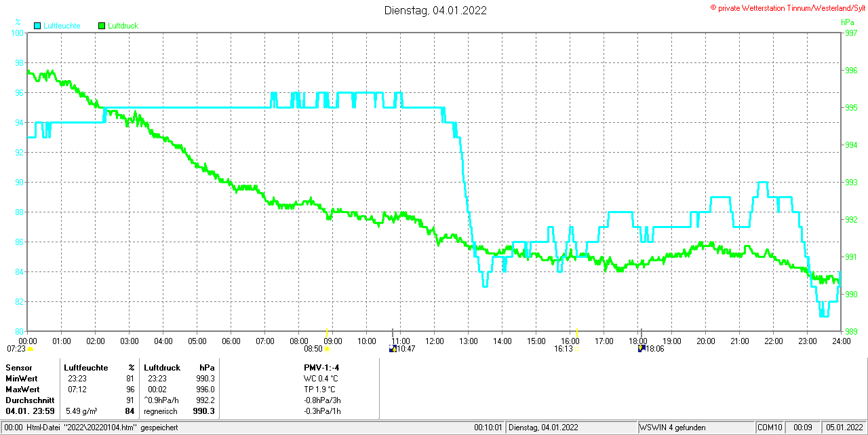Click the 04.01. 23:59 timestamp row
868x435 pixels.
click(x=30, y=411)
